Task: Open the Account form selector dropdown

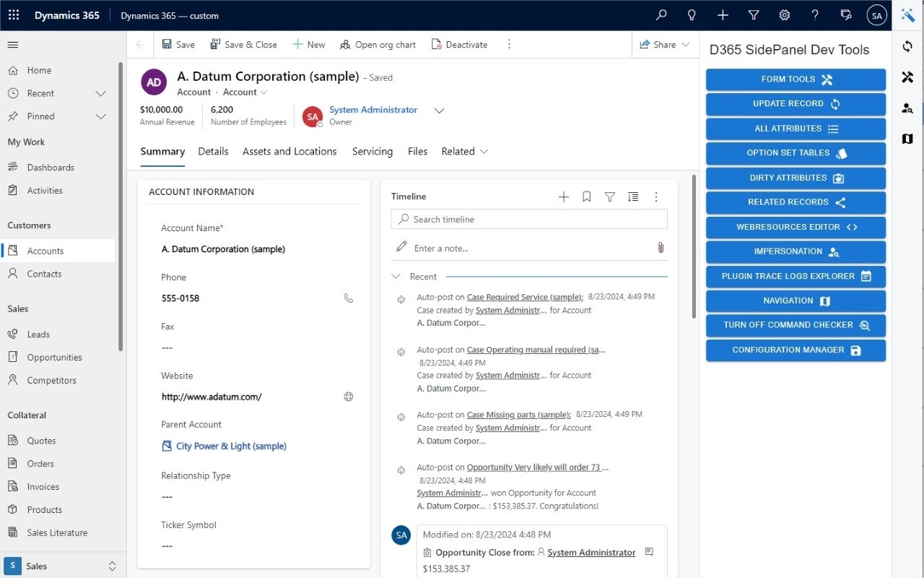Action: pos(245,92)
